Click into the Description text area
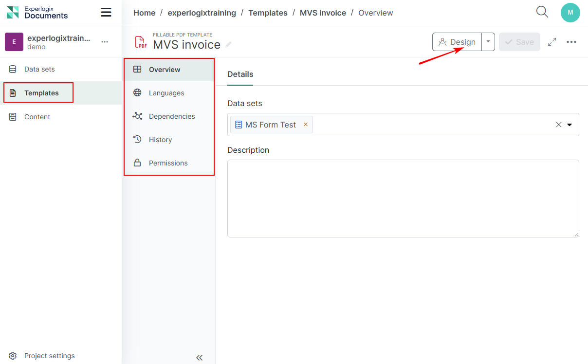The height and width of the screenshot is (364, 588). [x=403, y=199]
